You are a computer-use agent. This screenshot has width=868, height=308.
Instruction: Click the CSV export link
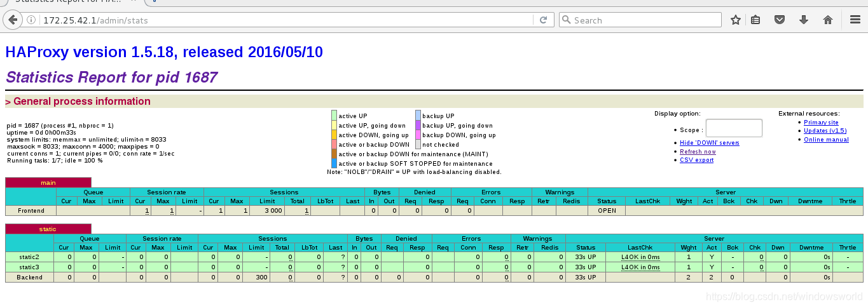click(696, 160)
